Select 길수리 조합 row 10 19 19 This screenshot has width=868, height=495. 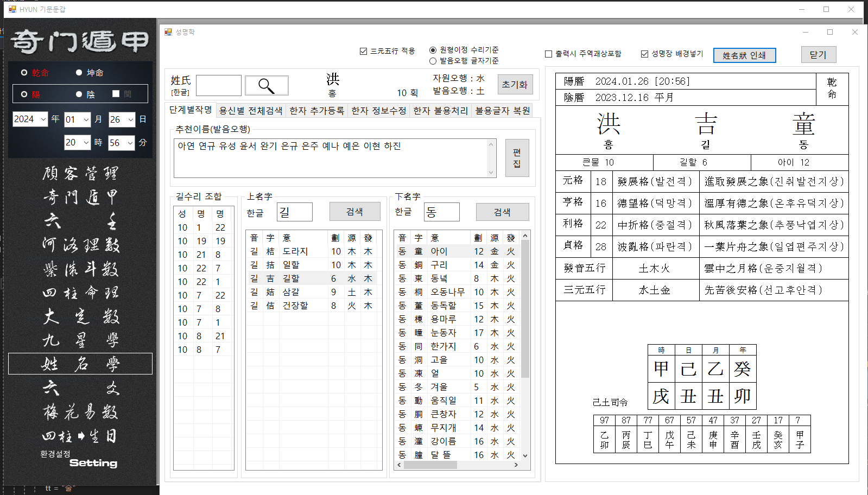203,241
